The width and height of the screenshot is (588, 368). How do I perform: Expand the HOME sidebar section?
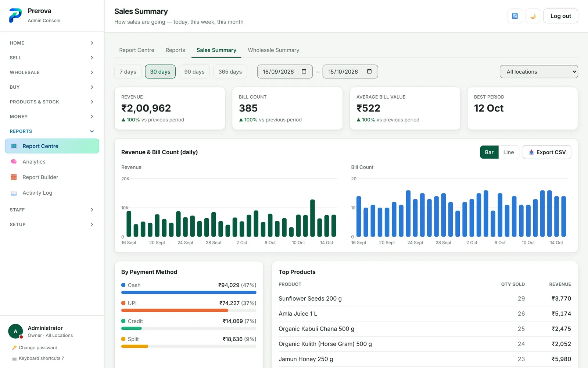[52, 43]
